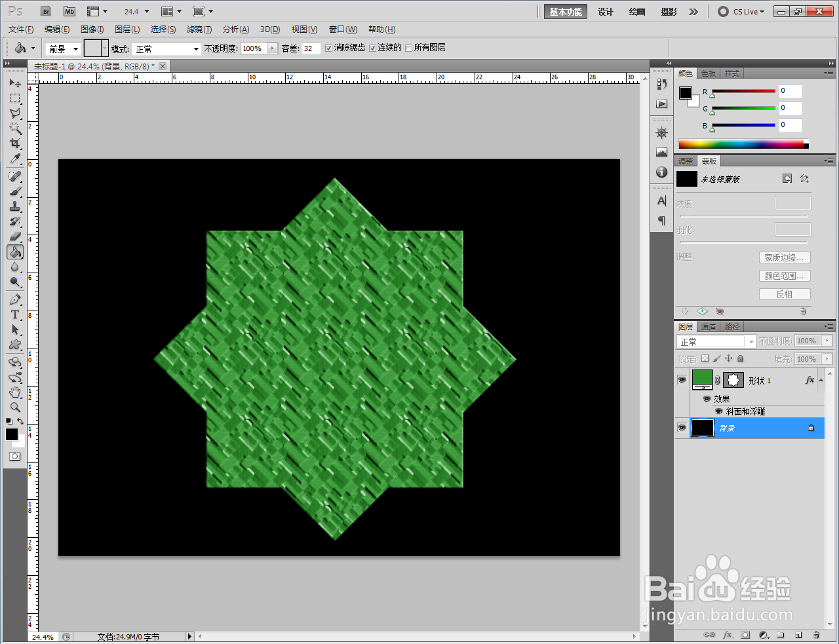Switch to the 通道 tab

[x=709, y=326]
